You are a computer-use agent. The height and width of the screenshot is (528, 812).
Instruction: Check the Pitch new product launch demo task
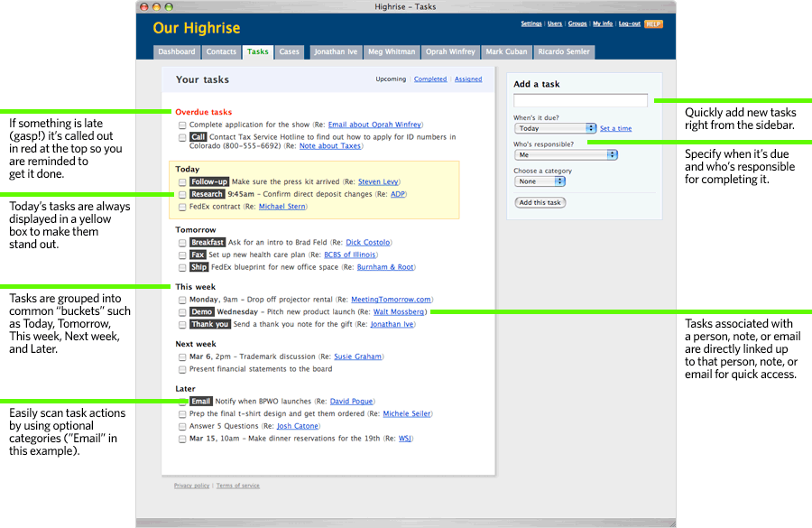coord(182,312)
